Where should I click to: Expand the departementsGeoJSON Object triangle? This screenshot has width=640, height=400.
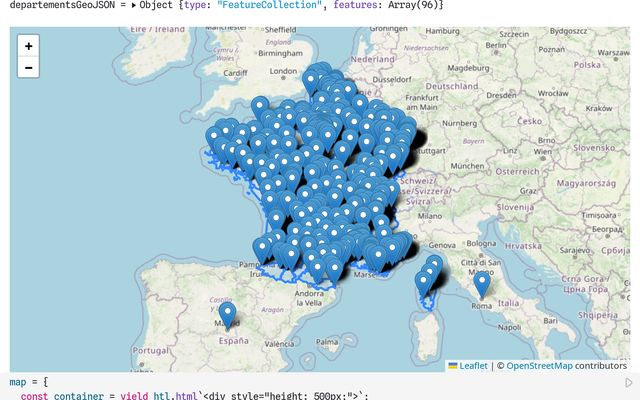pyautogui.click(x=135, y=6)
